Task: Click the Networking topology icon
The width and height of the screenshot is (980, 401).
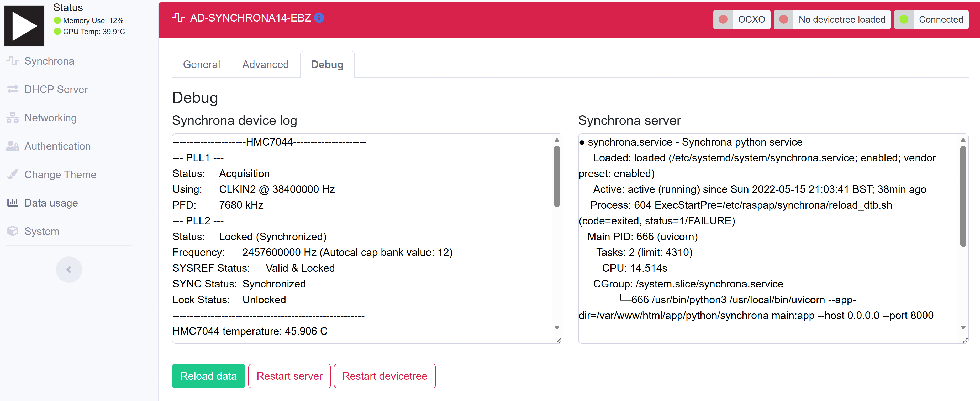Action: 13,118
